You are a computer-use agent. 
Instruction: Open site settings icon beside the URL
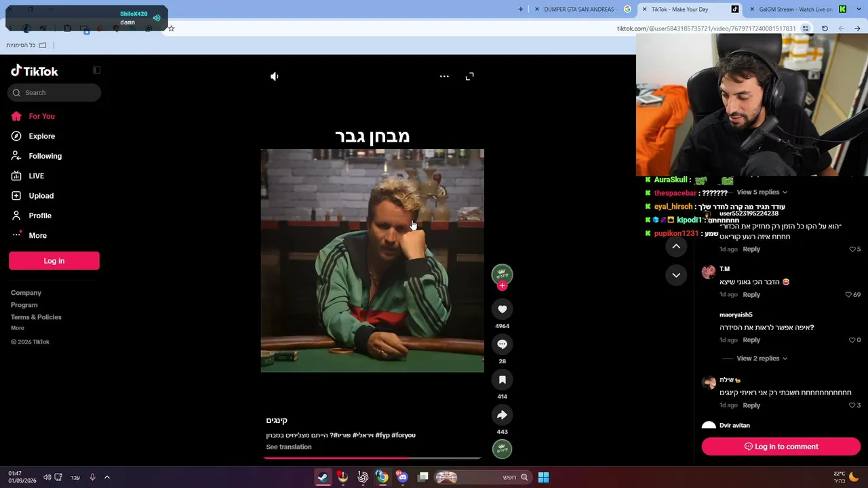point(806,28)
